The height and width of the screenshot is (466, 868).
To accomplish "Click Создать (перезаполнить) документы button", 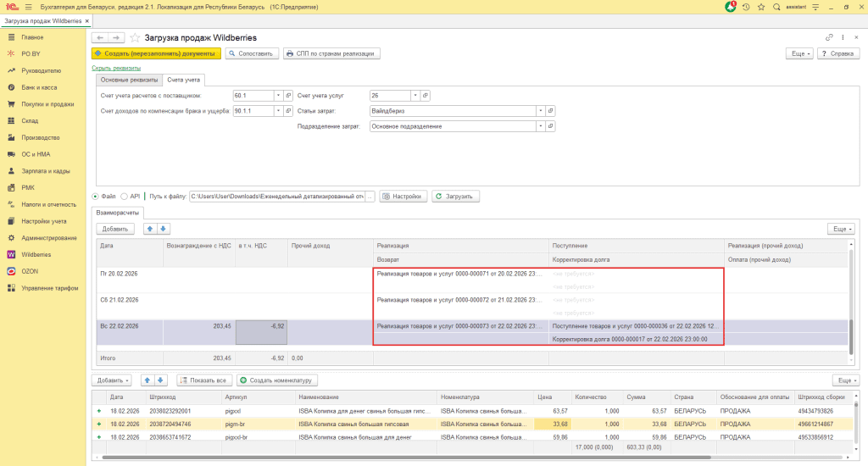I will tap(157, 53).
